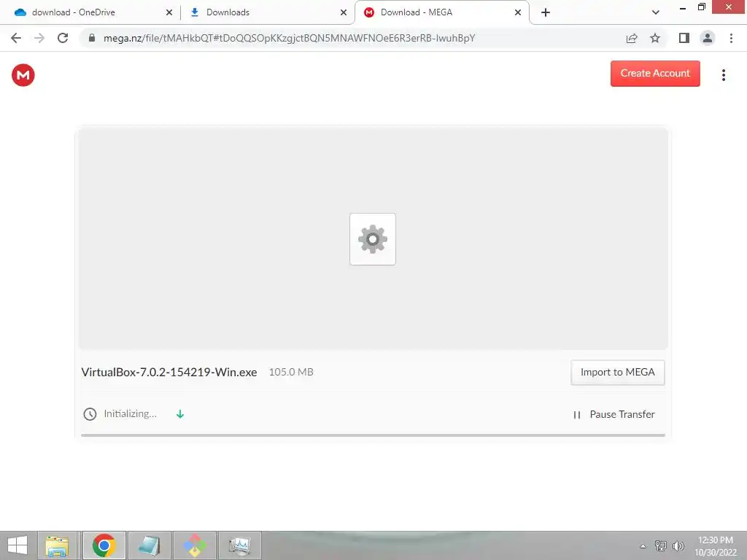
Task: Open the notepad-like taskbar app
Action: tap(149, 545)
